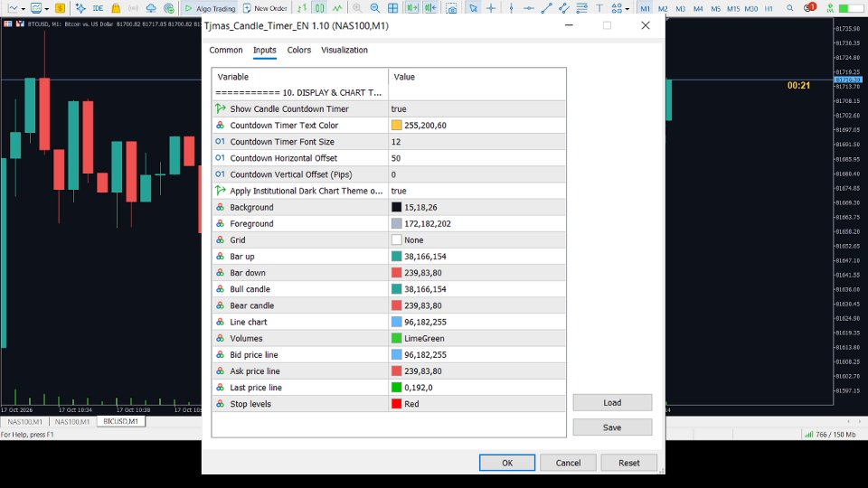Switch to the Common tab
868x488 pixels.
pos(226,50)
